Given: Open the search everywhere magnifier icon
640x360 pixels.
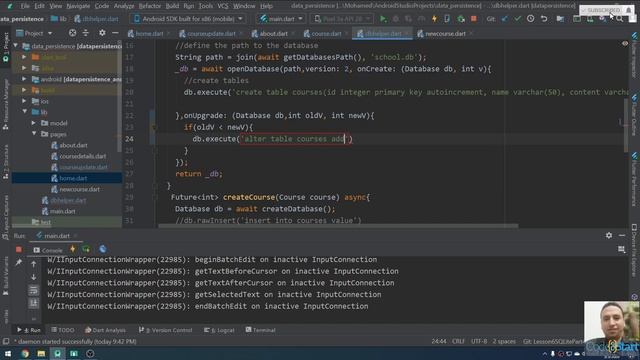Looking at the screenshot, I should click(x=620, y=19).
